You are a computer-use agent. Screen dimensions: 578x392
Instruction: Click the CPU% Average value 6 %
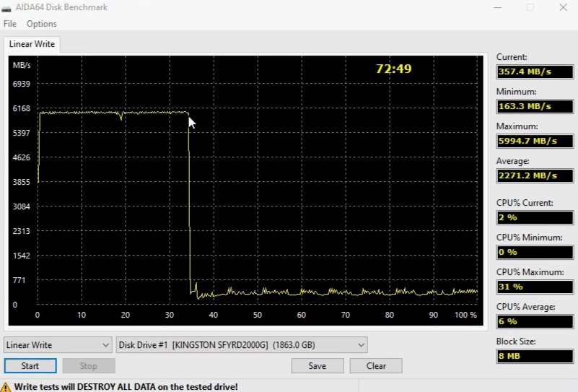click(x=535, y=321)
